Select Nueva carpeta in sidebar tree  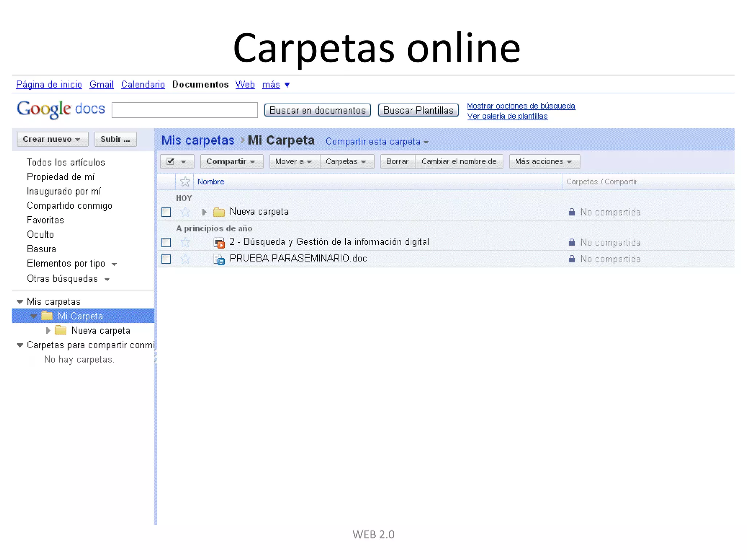point(101,331)
